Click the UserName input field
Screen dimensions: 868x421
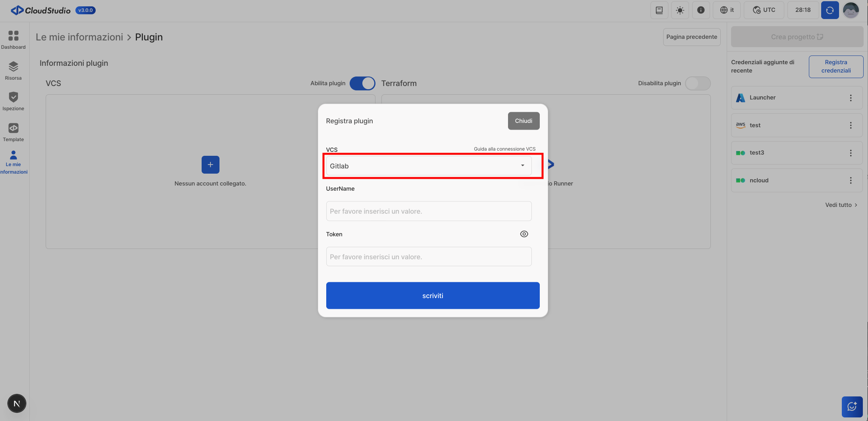tap(429, 211)
